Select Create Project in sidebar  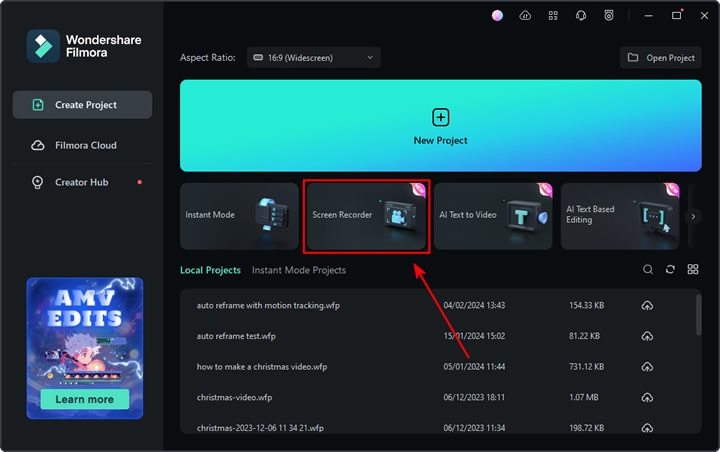(x=82, y=105)
